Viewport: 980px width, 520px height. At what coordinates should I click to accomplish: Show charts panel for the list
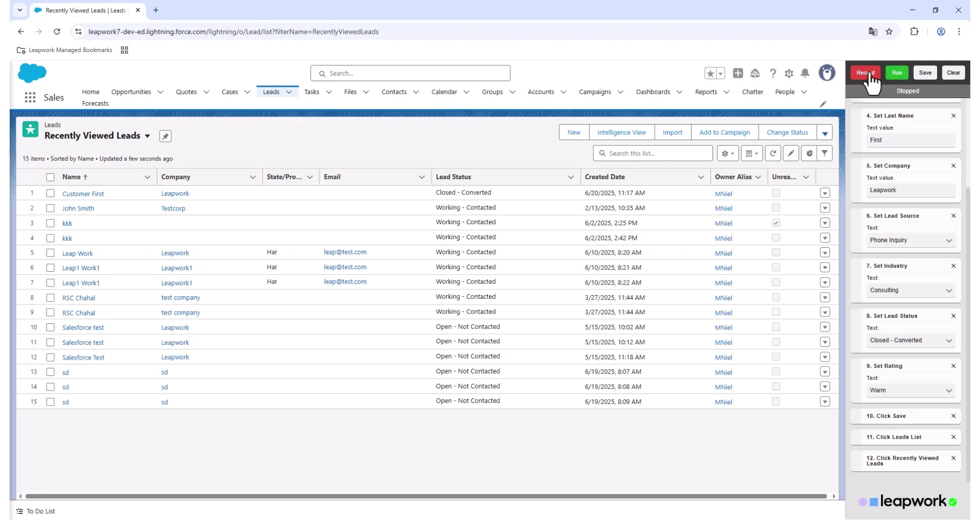[809, 153]
